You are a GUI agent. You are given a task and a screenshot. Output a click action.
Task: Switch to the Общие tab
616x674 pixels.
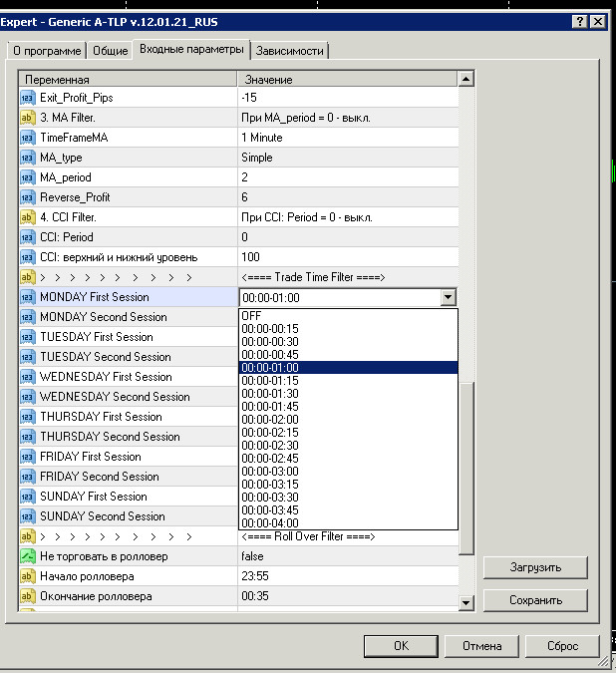(111, 51)
